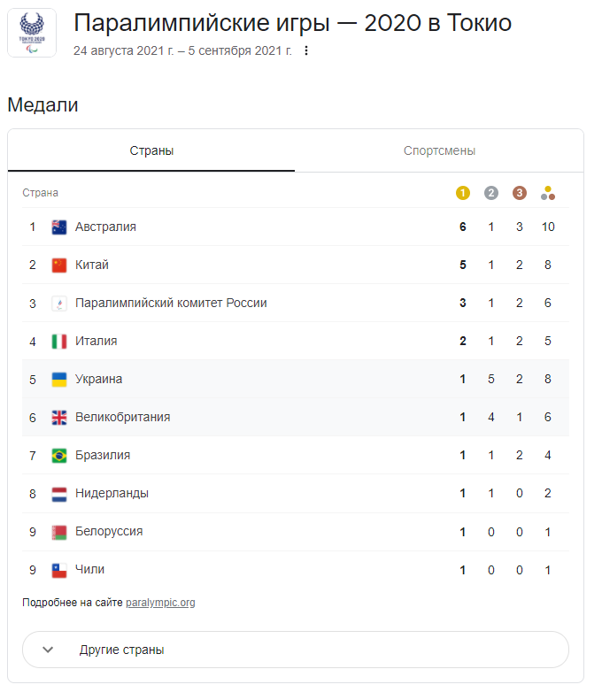
Task: Click the Италия country name
Action: tap(96, 341)
